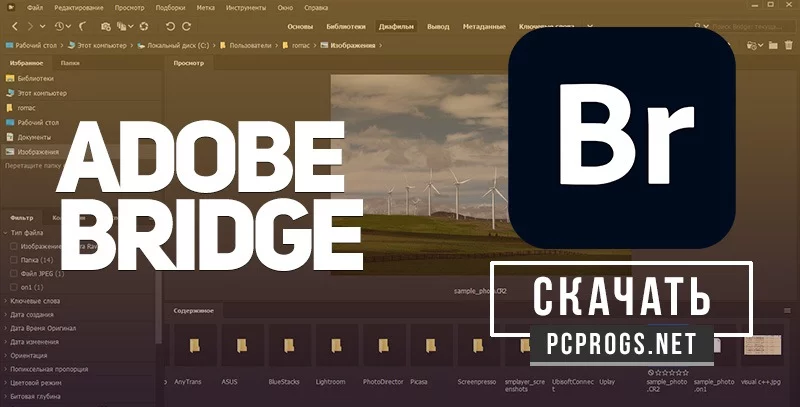The width and height of the screenshot is (800, 407).
Task: Click the content panel menu icon at right edge
Action: pos(788,310)
